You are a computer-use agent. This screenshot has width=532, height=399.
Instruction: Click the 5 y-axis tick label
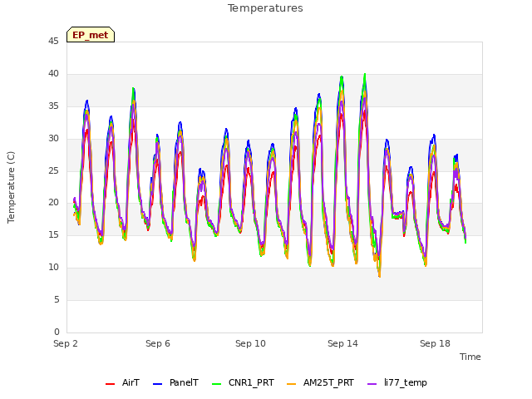[57, 299]
